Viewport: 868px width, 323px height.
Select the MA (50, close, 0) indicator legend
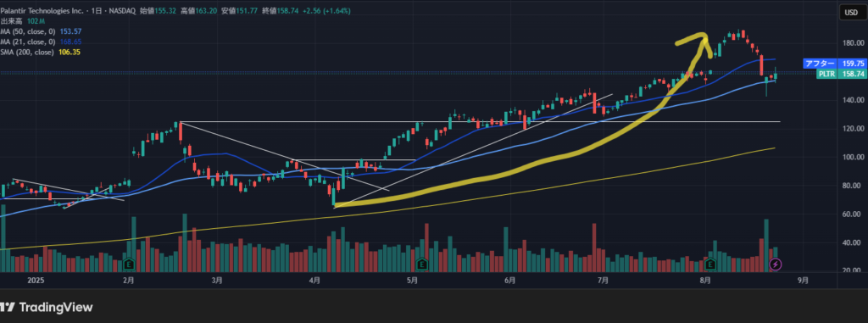(x=27, y=31)
